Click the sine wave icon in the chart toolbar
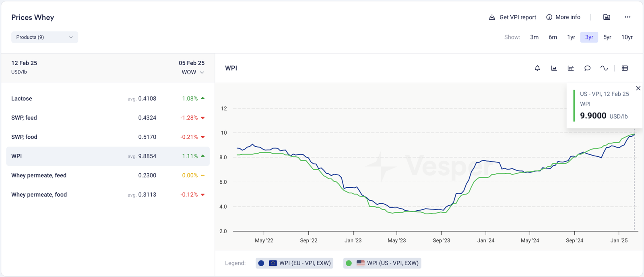644x277 pixels. coord(604,68)
